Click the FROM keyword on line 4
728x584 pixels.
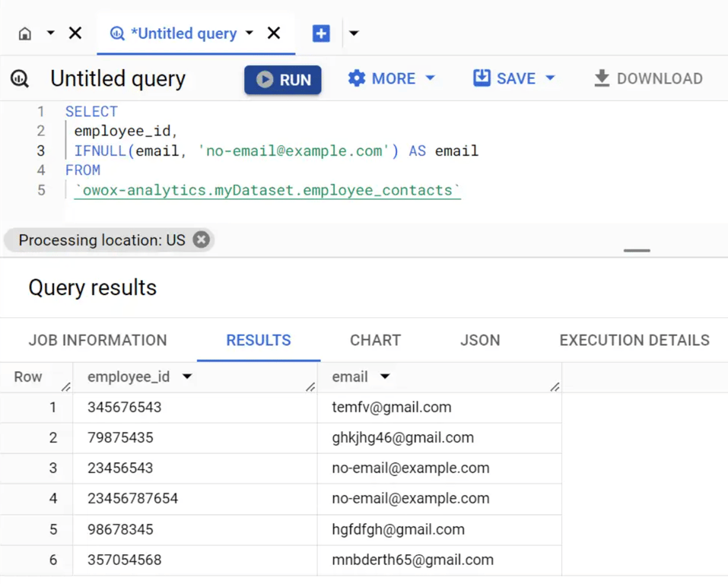(83, 170)
